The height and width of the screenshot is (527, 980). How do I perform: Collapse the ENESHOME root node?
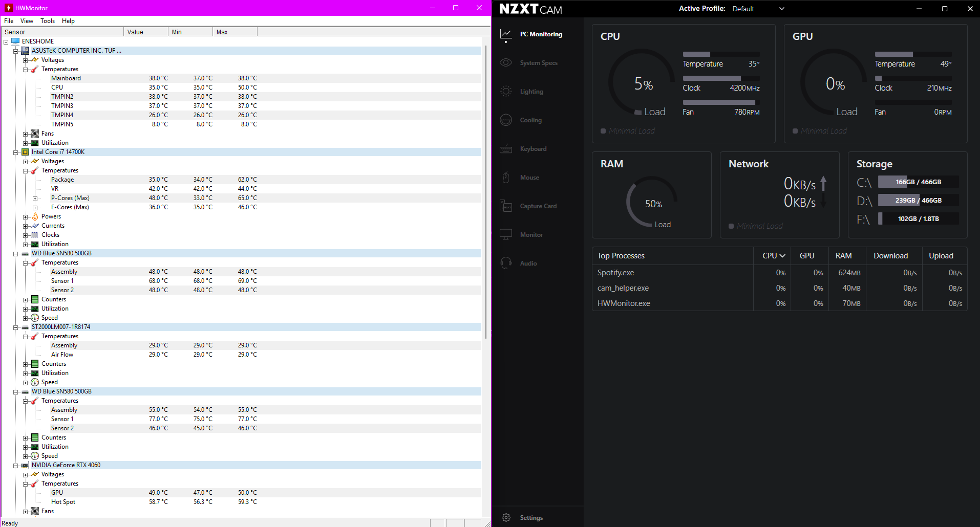tap(6, 41)
